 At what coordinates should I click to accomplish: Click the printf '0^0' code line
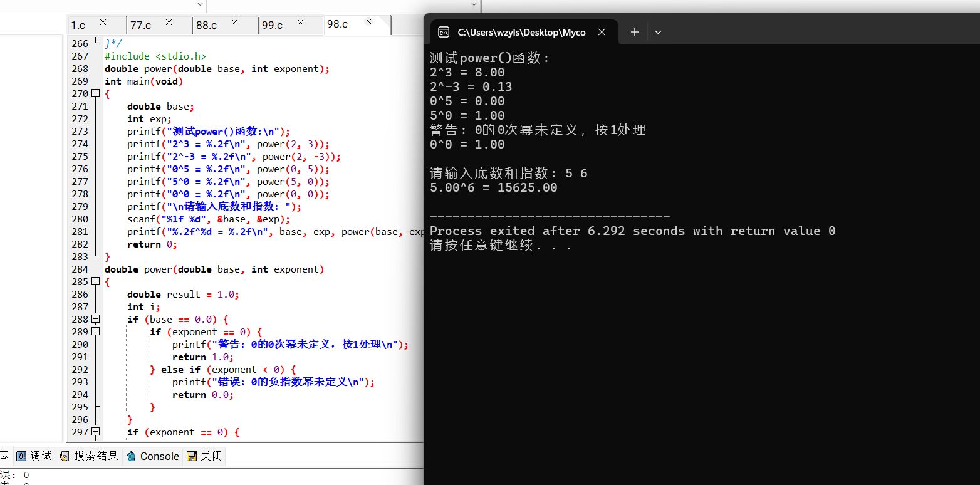228,194
